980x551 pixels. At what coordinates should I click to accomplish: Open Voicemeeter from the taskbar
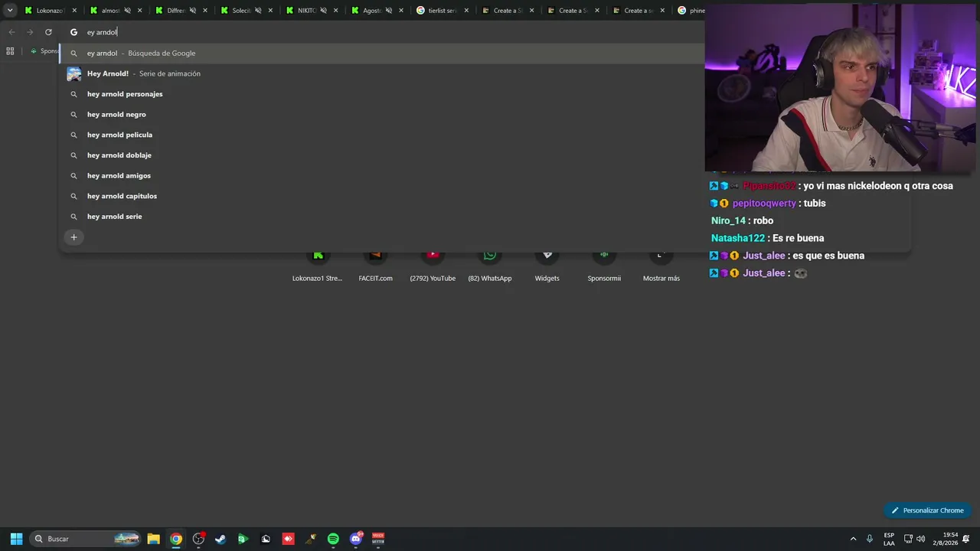coord(378,539)
